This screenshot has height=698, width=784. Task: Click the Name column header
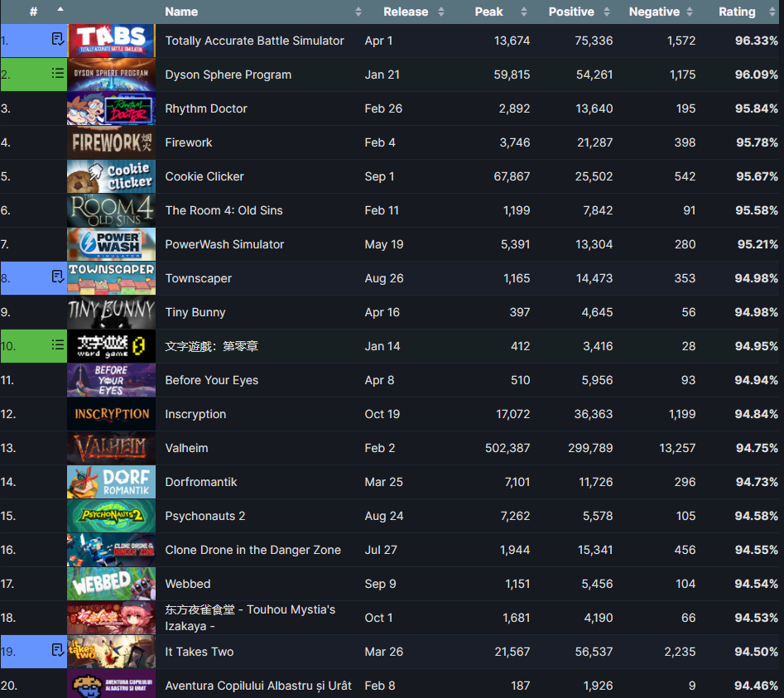(181, 12)
